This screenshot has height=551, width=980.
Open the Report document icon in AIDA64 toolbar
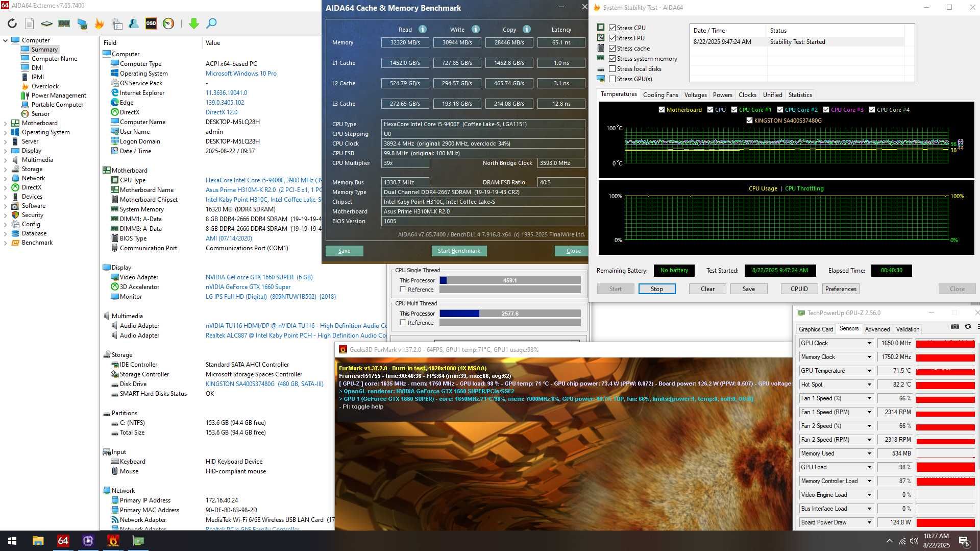(x=30, y=23)
